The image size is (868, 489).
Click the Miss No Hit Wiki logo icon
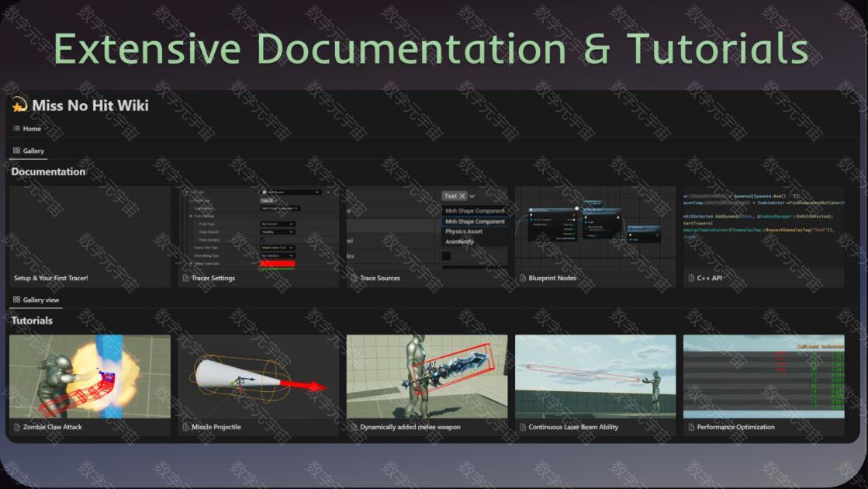[20, 104]
